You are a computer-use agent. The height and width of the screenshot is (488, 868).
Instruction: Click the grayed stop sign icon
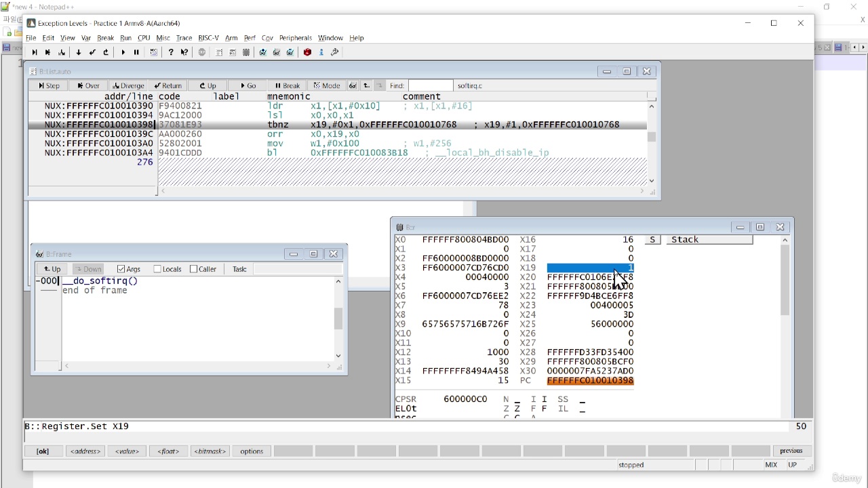coord(202,52)
